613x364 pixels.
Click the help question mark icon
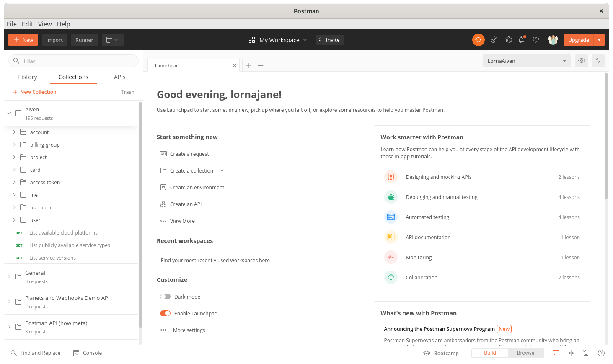[601, 353]
